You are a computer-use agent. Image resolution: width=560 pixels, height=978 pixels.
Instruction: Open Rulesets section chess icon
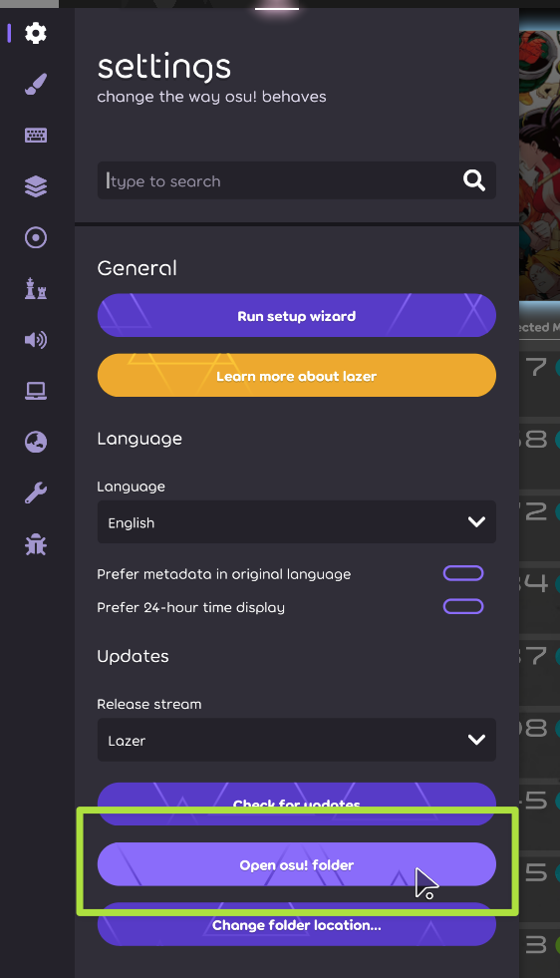(x=36, y=288)
